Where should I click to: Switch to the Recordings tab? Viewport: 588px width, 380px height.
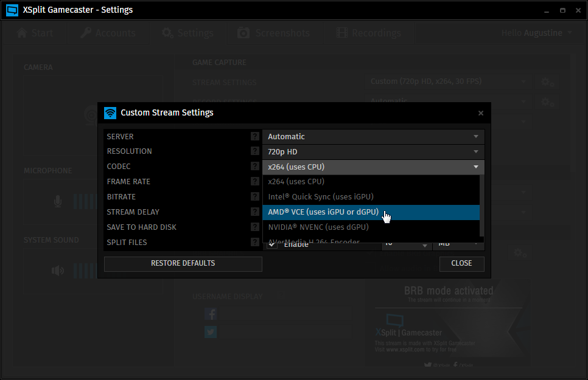[x=369, y=33]
